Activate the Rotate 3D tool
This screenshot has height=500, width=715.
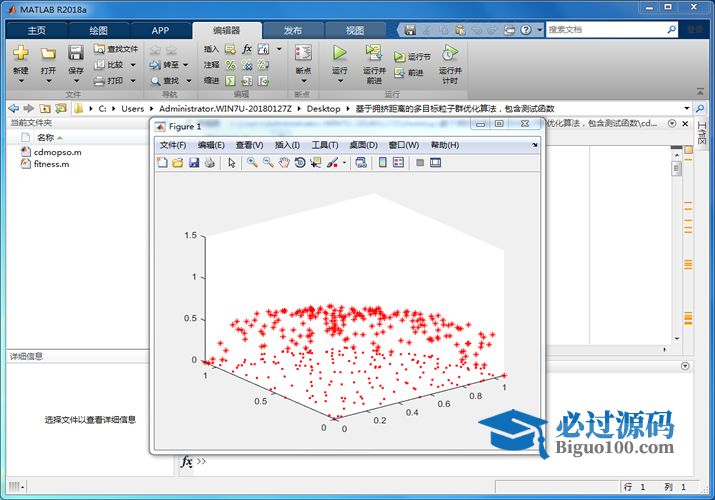(300, 163)
